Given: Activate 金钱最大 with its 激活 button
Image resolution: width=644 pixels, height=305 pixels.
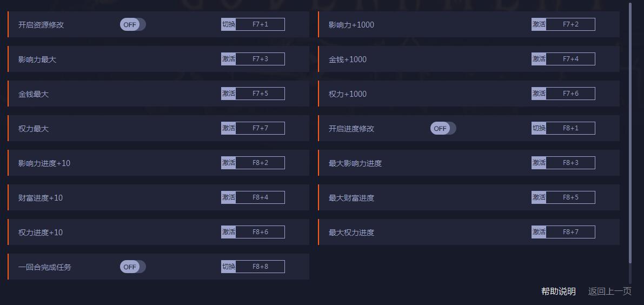Looking at the screenshot, I should pos(228,94).
